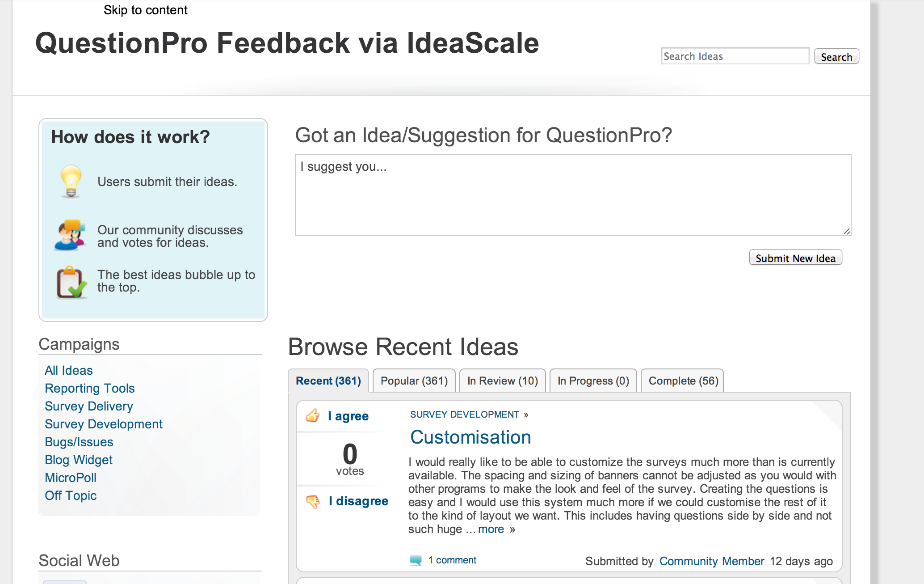Click into the 'I suggest you...' text area

(573, 195)
